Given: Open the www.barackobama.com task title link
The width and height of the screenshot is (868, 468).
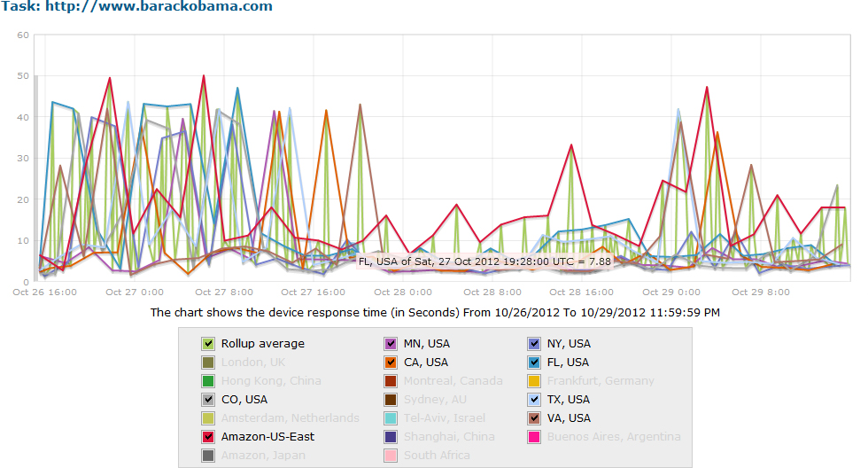Looking at the screenshot, I should pyautogui.click(x=159, y=6).
